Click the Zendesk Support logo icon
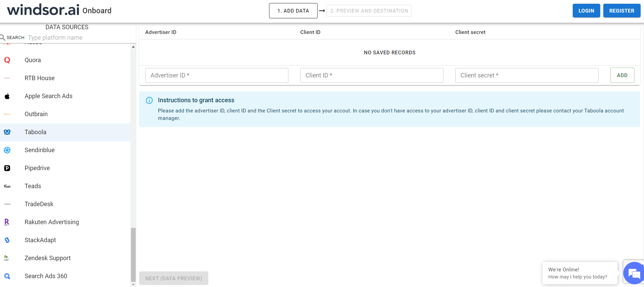This screenshot has height=287, width=644. coord(6,258)
